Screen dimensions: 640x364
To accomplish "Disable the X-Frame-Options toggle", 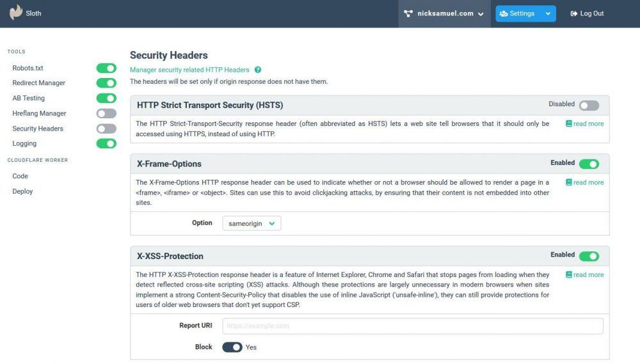I will tap(589, 164).
